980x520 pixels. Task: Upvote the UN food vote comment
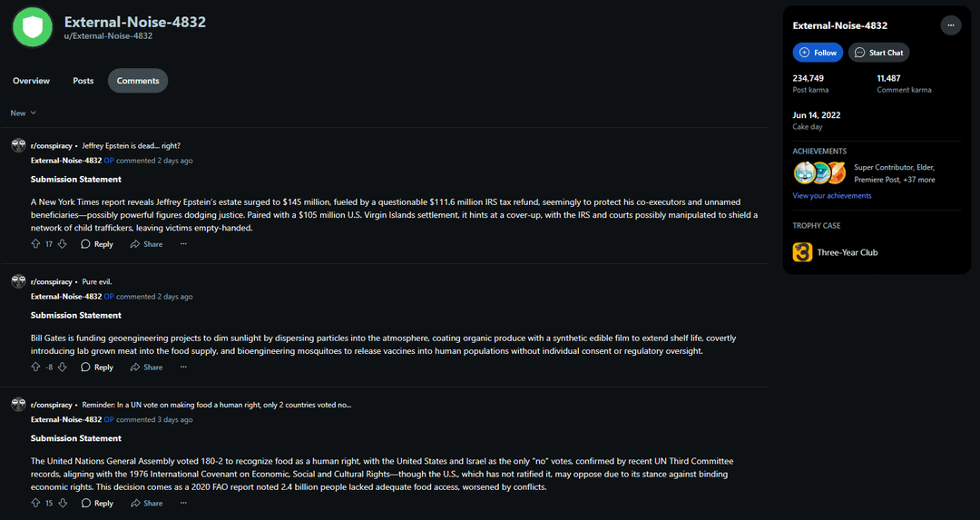pos(35,503)
